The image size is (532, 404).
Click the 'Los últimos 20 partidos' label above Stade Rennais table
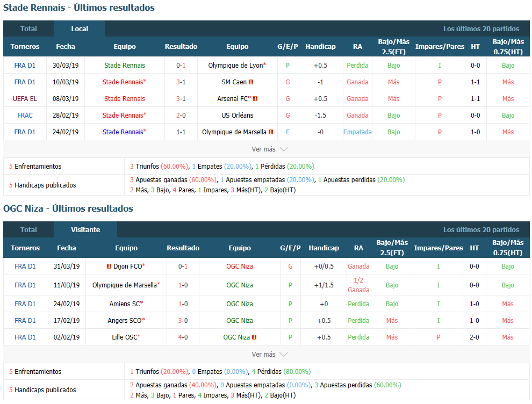click(481, 29)
